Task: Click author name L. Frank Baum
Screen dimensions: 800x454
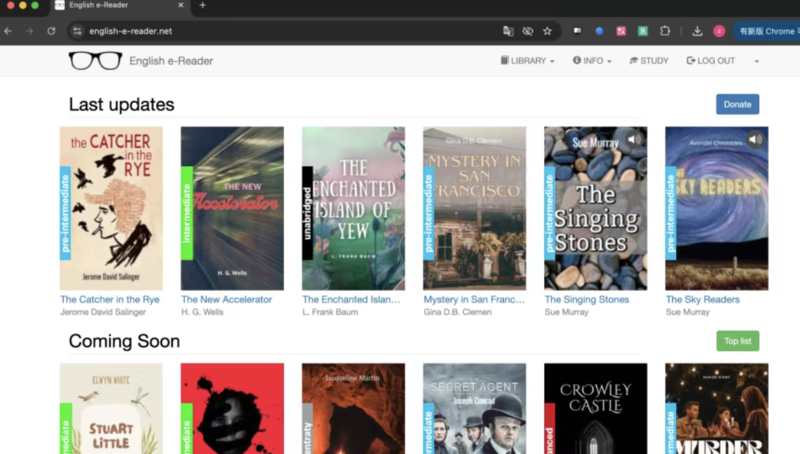Action: click(x=330, y=312)
